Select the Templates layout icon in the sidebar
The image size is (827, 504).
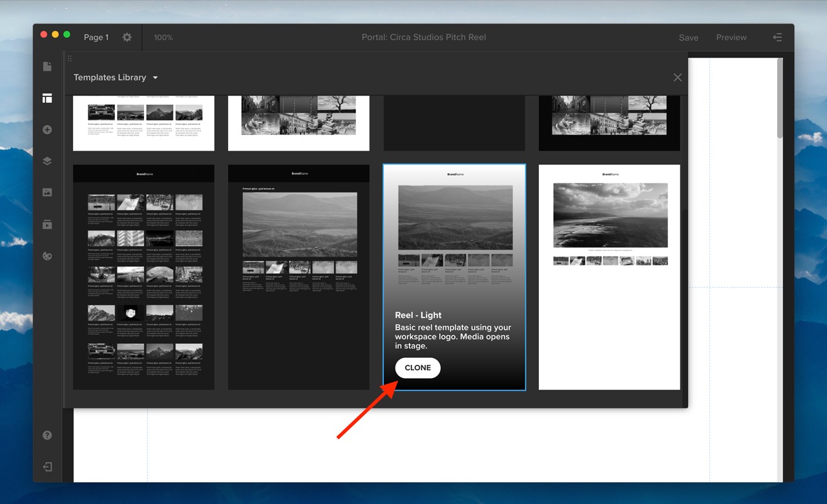[x=47, y=98]
